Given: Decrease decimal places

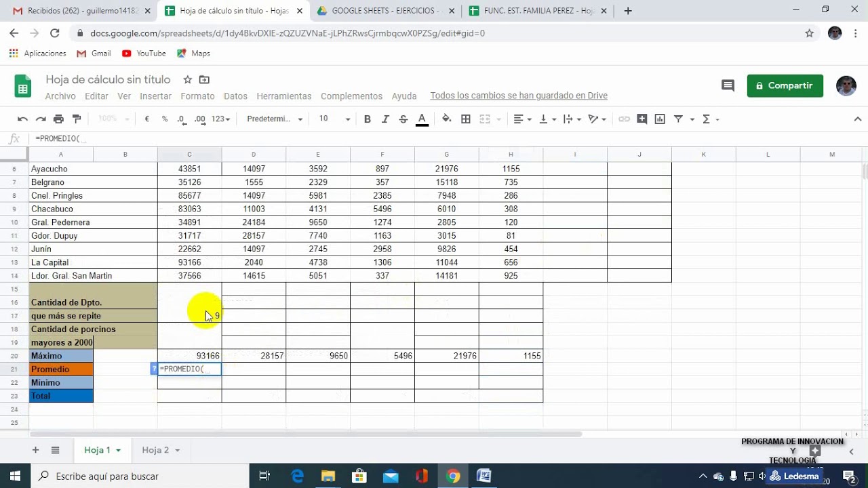Looking at the screenshot, I should coord(181,119).
